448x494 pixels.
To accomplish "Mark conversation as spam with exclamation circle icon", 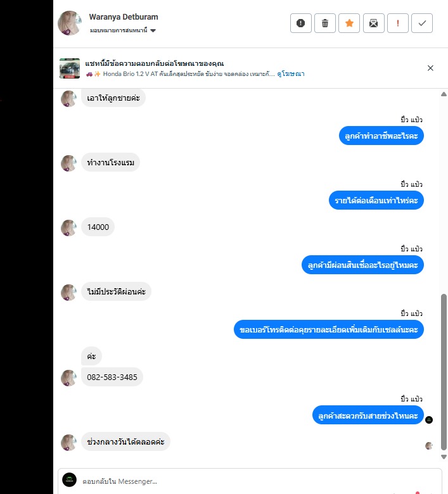I will [x=301, y=23].
